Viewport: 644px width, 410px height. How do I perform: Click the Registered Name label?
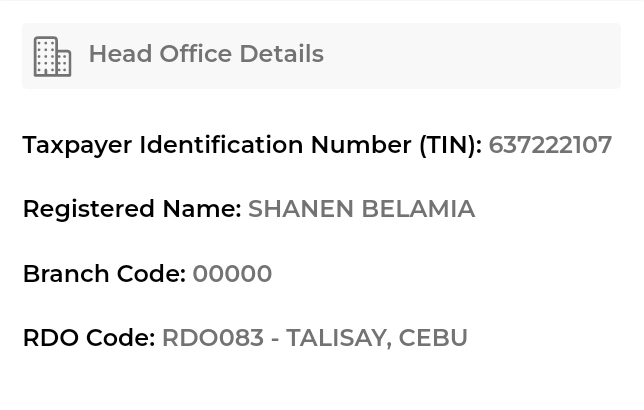click(x=131, y=209)
